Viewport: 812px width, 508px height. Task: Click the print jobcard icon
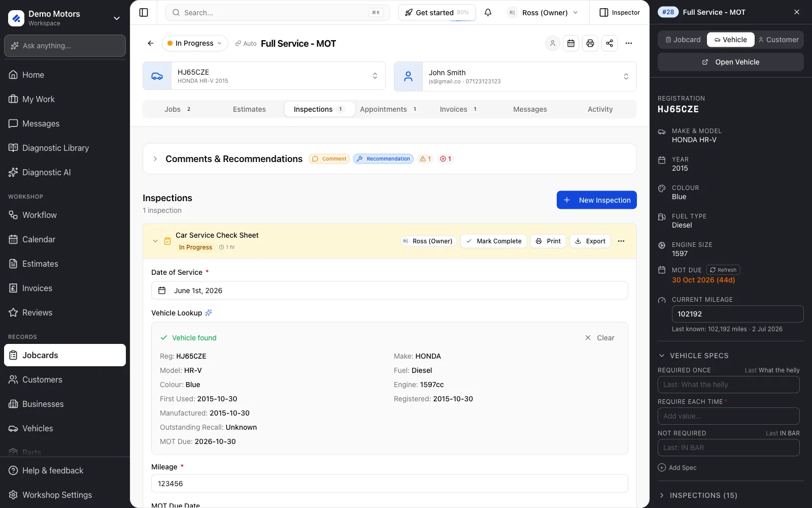pyautogui.click(x=590, y=44)
